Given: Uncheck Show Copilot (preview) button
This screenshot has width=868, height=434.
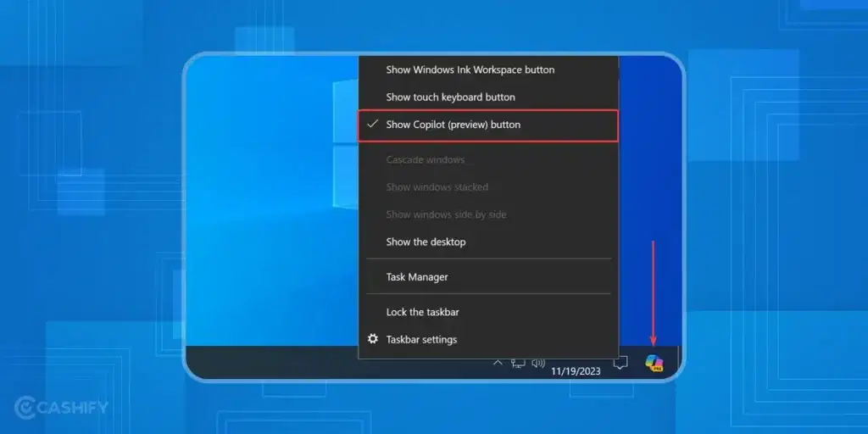Looking at the screenshot, I should pos(487,125).
